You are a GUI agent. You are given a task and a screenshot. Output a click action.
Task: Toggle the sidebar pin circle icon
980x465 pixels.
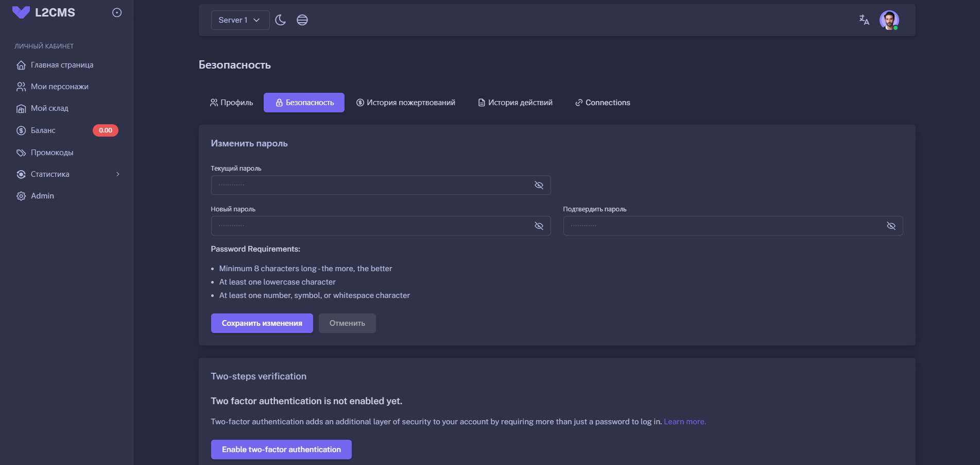117,12
